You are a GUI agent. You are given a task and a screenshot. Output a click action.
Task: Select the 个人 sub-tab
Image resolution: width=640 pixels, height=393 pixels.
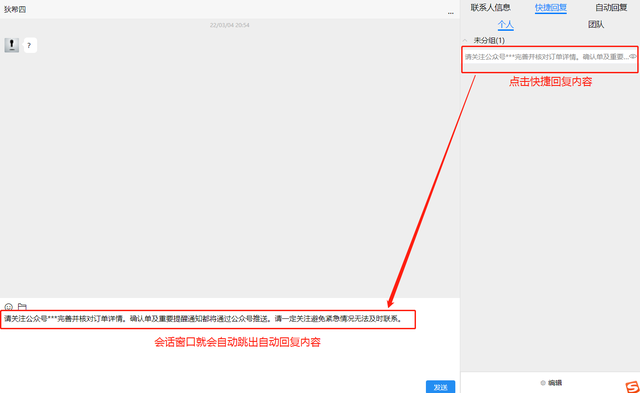pyautogui.click(x=505, y=25)
